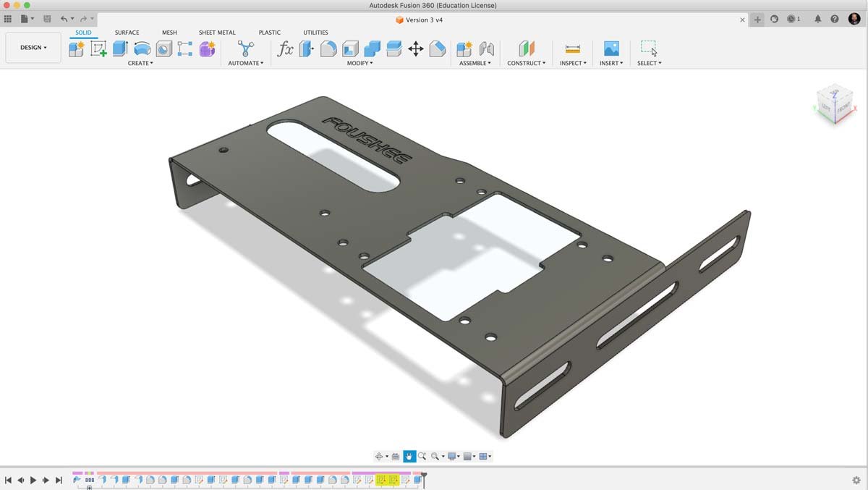
Task: Expand the AUTOMATE menu
Action: pyautogui.click(x=246, y=63)
